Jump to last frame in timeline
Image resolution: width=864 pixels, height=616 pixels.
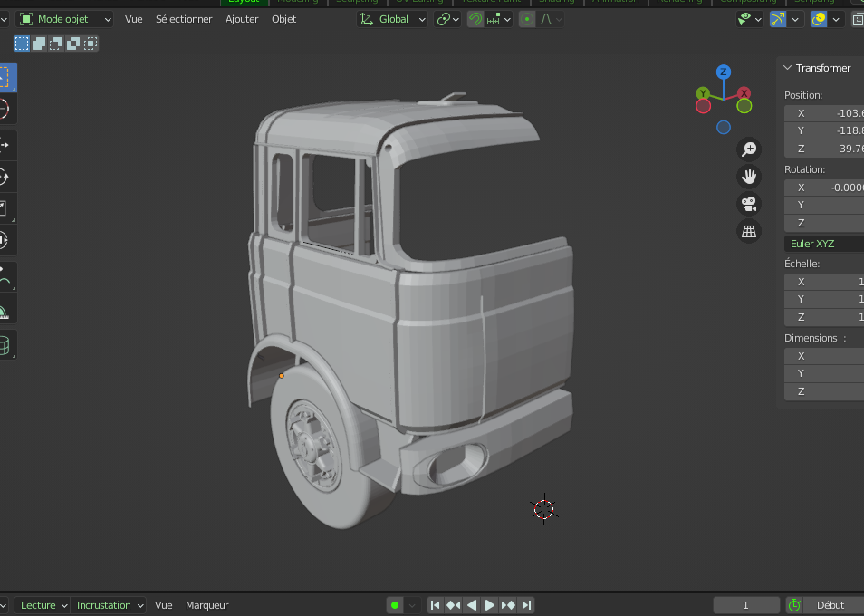coord(526,605)
